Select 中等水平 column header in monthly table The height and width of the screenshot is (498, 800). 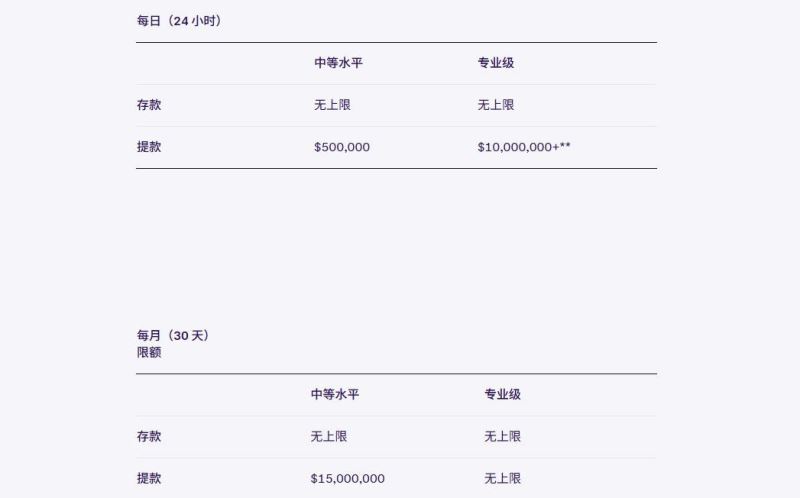click(x=335, y=395)
